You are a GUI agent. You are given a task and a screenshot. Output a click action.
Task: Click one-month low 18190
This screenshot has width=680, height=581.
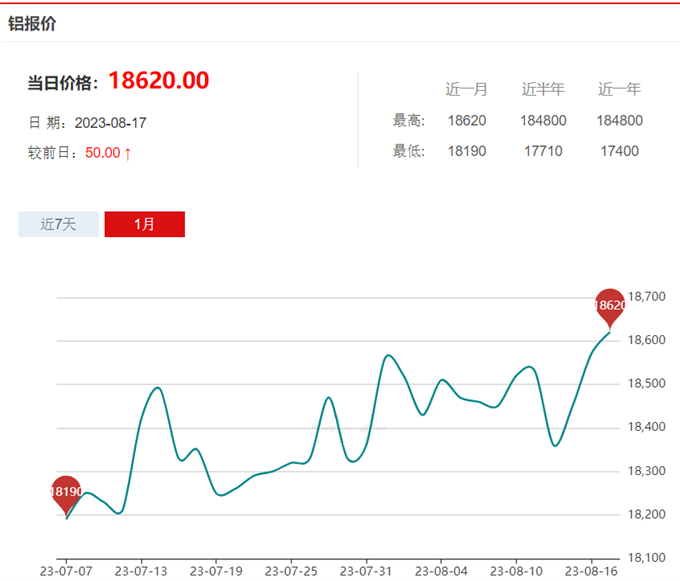(467, 151)
